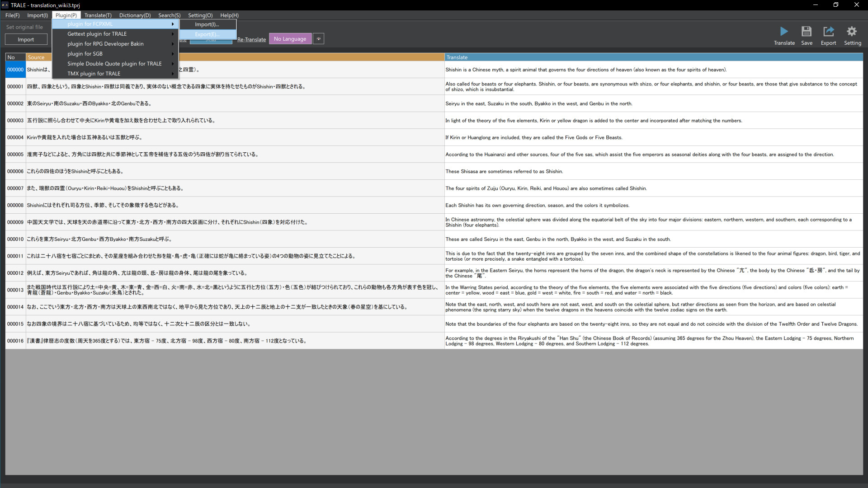The image size is (868, 488).
Task: Open the Search menu
Action: [x=169, y=15]
